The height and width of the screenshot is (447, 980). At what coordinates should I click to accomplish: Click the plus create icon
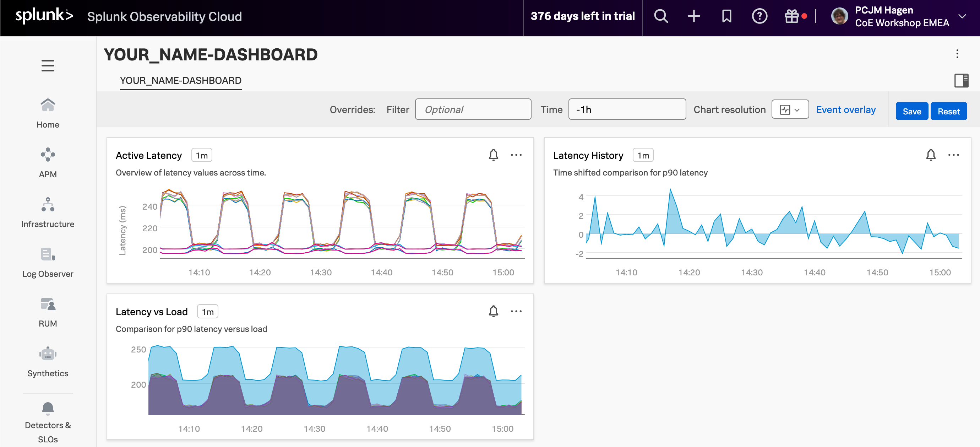693,16
